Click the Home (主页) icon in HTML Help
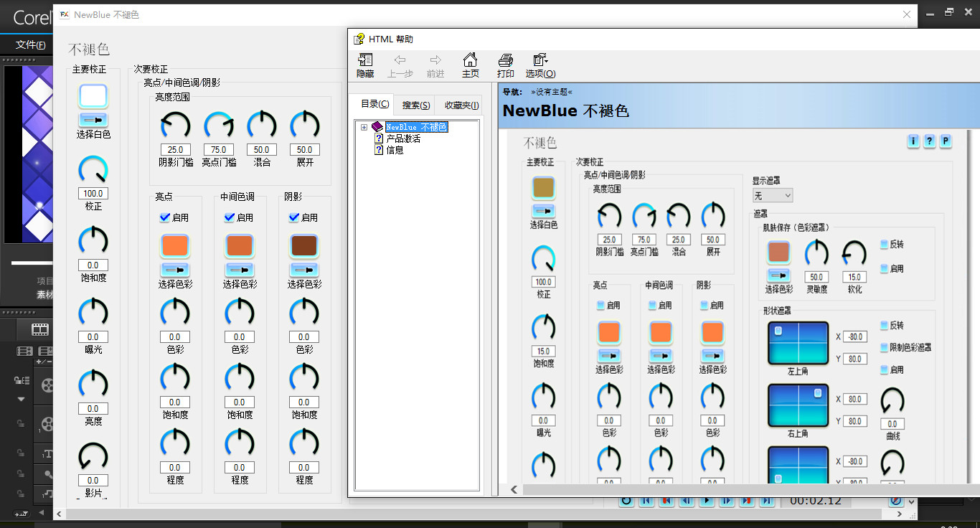Viewport: 980px width, 528px height. click(470, 65)
